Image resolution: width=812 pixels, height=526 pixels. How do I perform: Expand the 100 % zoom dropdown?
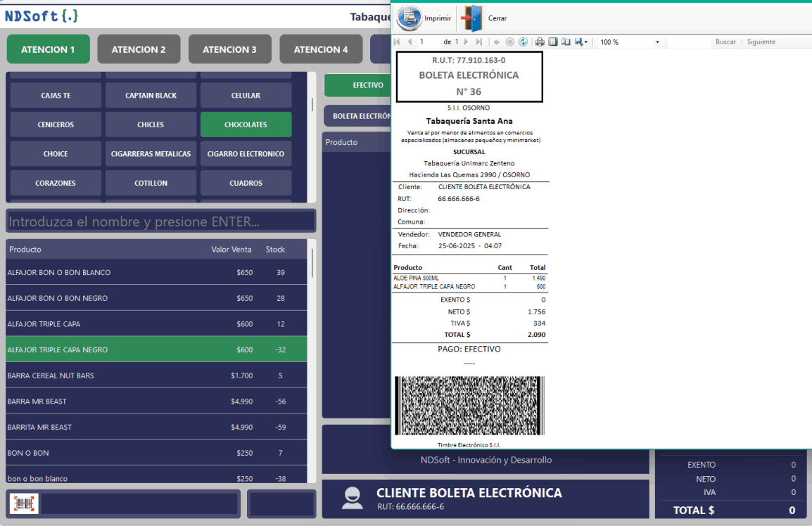(657, 42)
